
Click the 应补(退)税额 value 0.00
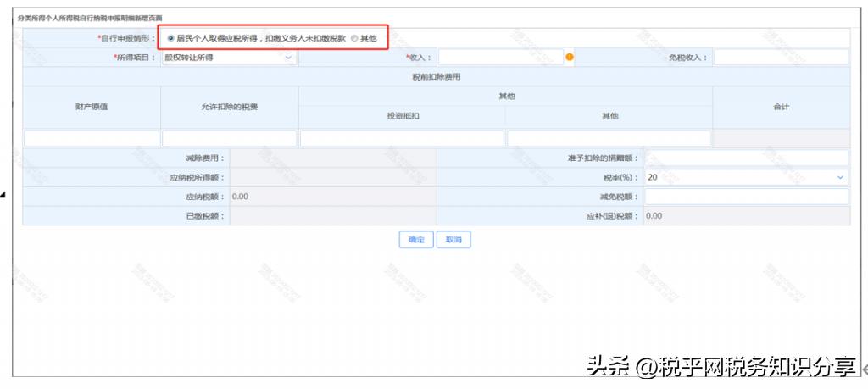tap(654, 216)
